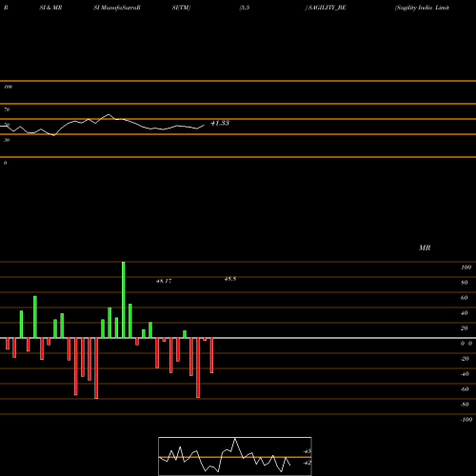Image resolution: width=476 pixels, height=476 pixels.
Task: Click the last red bar in MR histogram
Action: click(x=211, y=355)
